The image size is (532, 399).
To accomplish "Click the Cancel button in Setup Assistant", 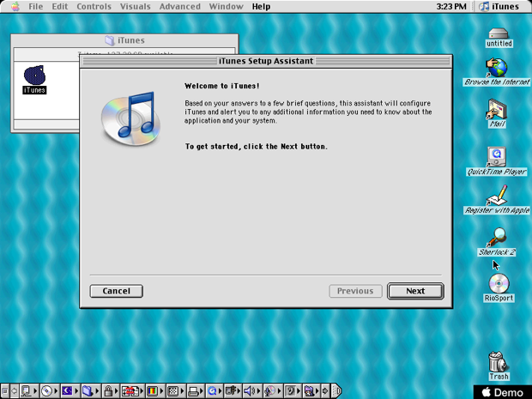I will (x=117, y=291).
